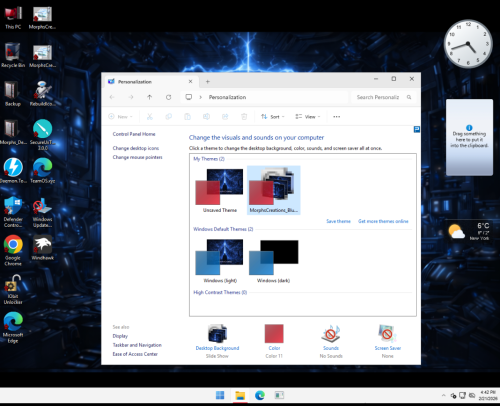Expand the address bar breadcrumb chevron
This screenshot has width=500, height=406.
(201, 97)
